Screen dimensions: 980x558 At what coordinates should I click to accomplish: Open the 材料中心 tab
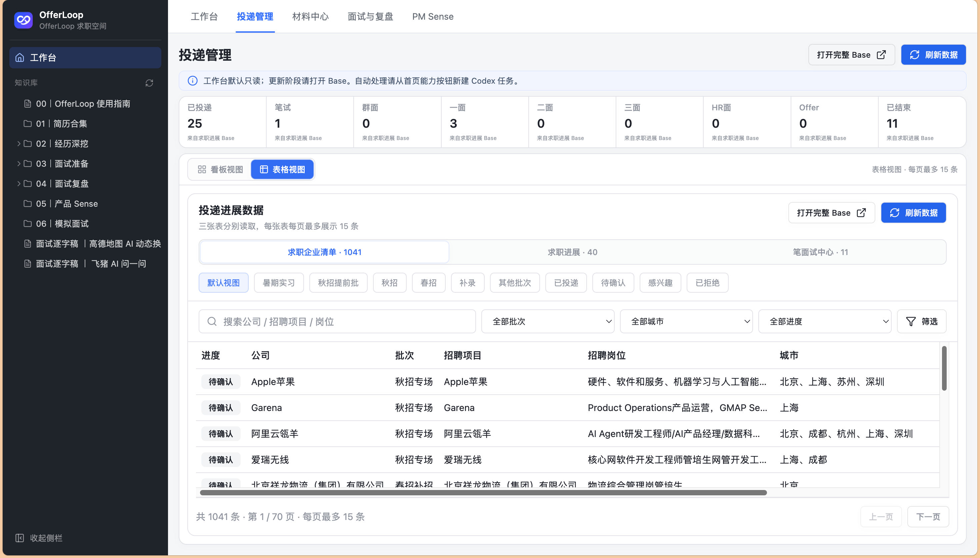[x=310, y=16]
